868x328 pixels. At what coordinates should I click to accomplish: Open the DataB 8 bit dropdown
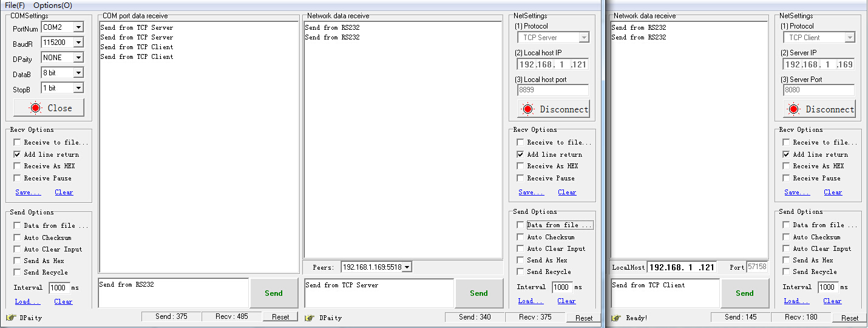coord(78,73)
